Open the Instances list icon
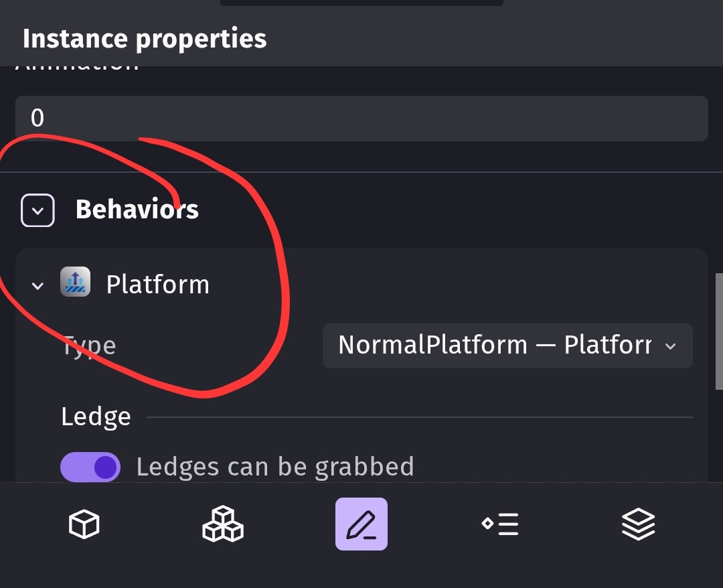Viewport: 723px width, 588px height. 500,524
